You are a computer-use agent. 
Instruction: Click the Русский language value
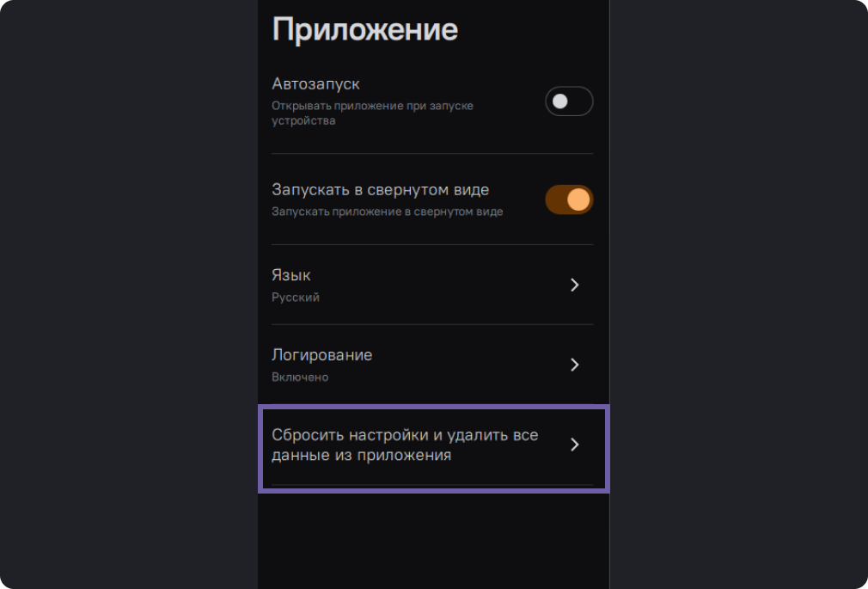tap(296, 298)
